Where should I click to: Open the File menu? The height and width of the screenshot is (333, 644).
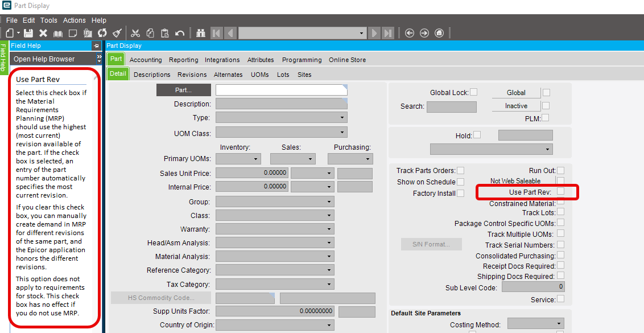(x=11, y=20)
